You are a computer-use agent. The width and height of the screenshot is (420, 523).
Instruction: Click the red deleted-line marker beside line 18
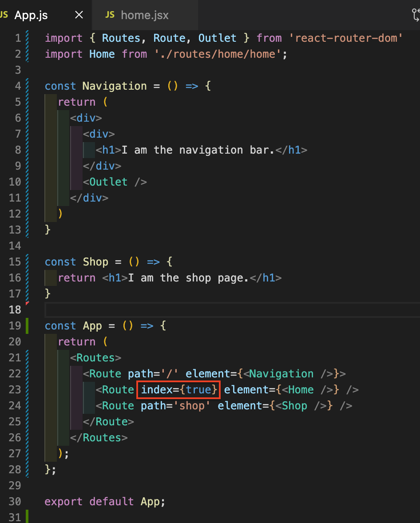[x=27, y=303]
